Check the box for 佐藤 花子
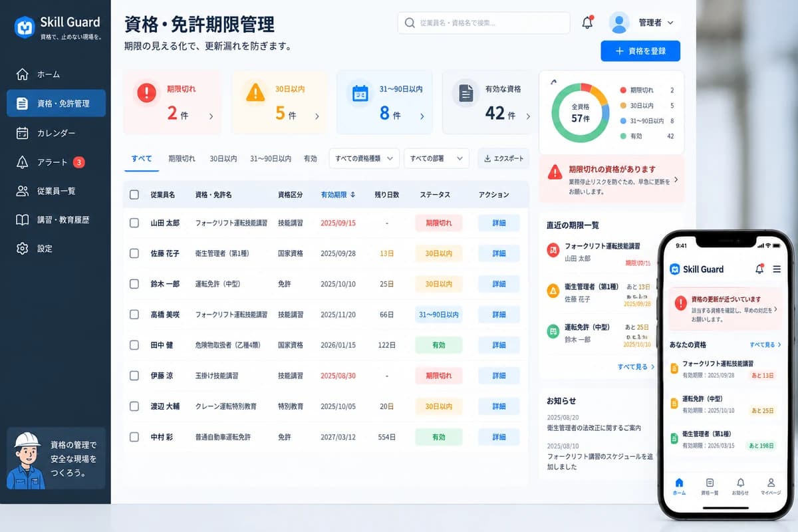 coord(134,253)
